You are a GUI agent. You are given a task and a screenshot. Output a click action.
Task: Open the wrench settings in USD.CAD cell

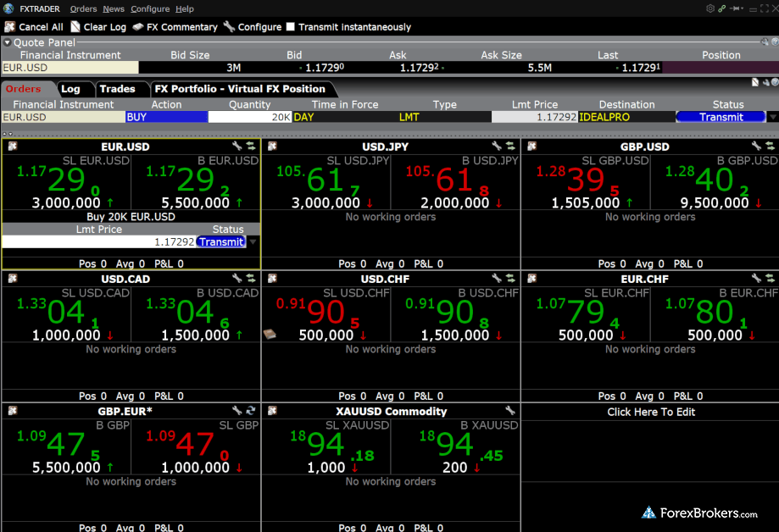click(x=237, y=278)
